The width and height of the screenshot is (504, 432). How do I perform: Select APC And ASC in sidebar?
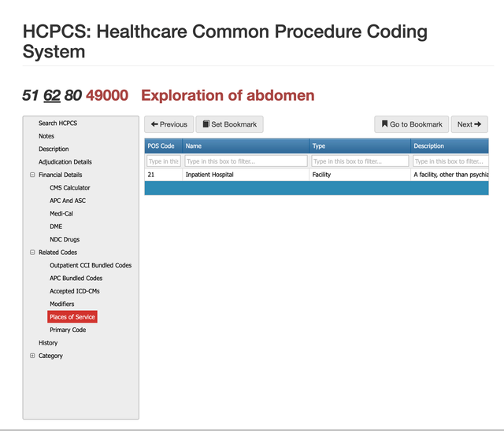68,201
